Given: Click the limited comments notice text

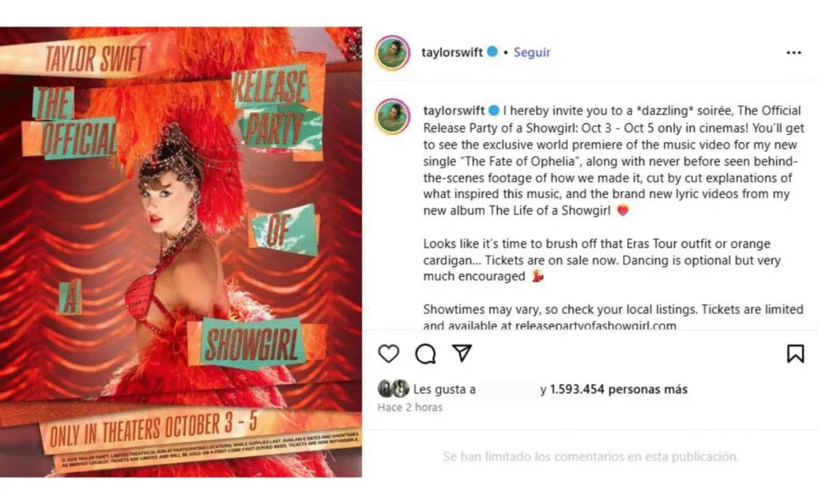Looking at the screenshot, I should coord(591,457).
